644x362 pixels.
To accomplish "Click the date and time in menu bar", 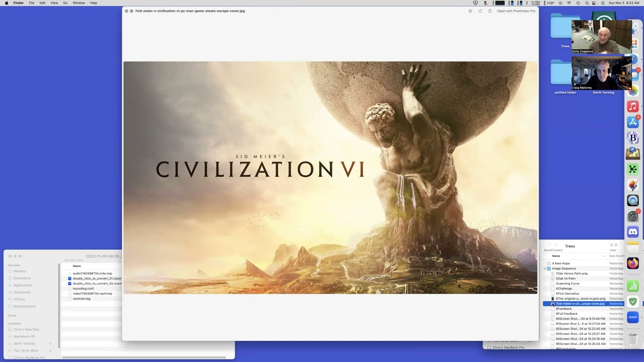I will pos(624,3).
